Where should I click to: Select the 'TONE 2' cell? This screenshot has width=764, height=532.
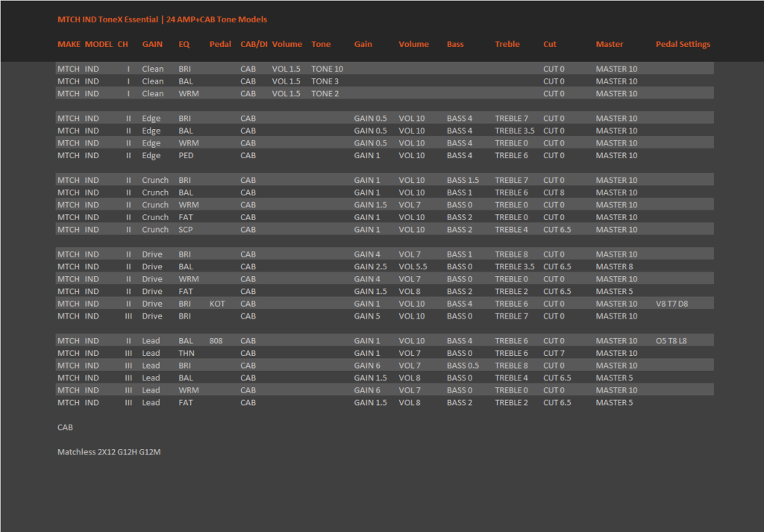[x=325, y=93]
